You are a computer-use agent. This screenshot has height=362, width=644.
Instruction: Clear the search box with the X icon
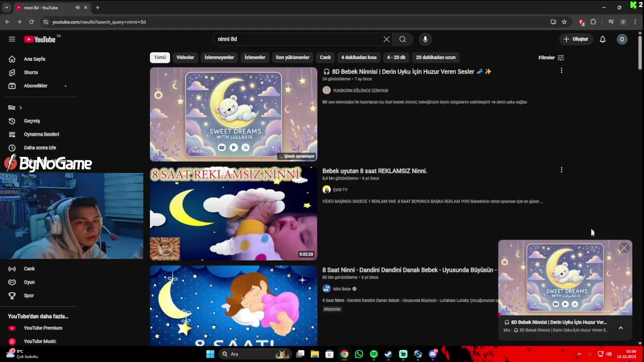[x=386, y=39]
